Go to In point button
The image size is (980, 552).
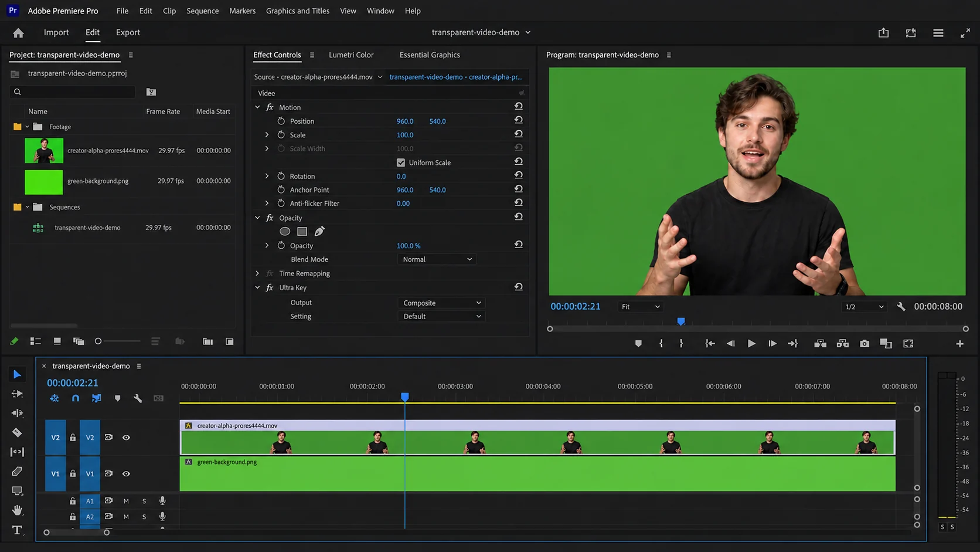pyautogui.click(x=710, y=344)
